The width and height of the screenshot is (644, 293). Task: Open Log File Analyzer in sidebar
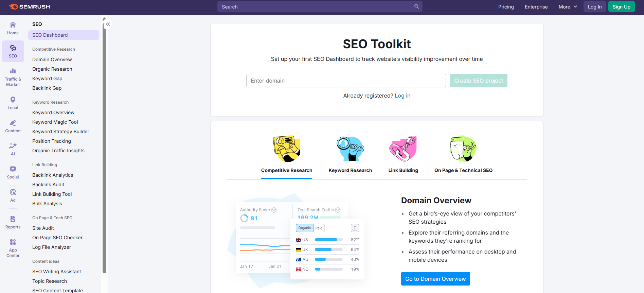click(52, 247)
